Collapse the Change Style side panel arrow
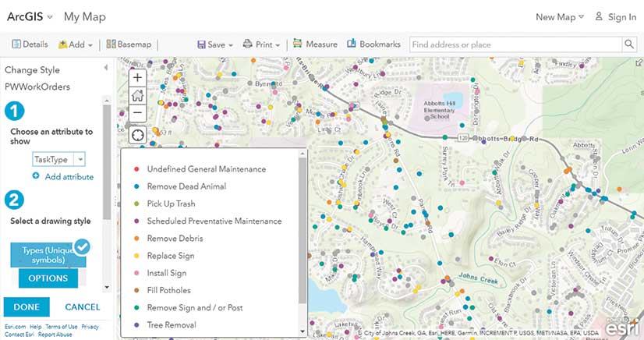Screen dimensions: 644x340 pos(106,67)
